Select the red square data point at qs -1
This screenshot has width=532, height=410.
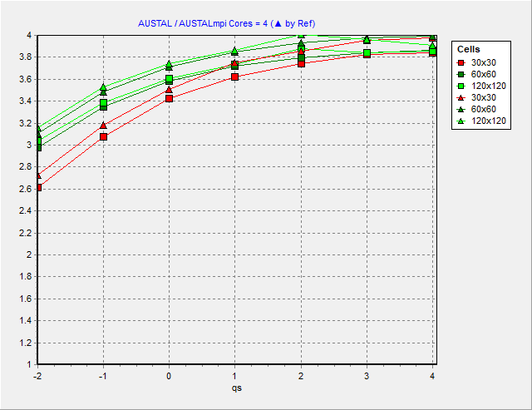[103, 136]
